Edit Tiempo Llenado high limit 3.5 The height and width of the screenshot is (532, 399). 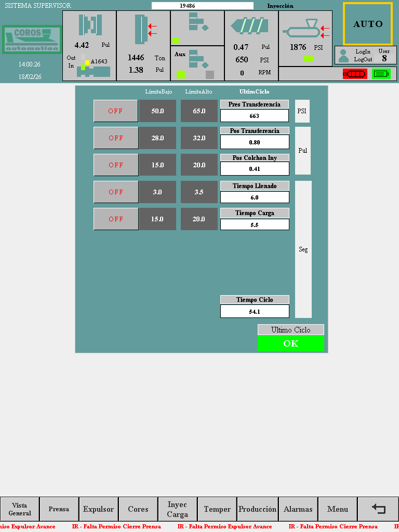(199, 192)
